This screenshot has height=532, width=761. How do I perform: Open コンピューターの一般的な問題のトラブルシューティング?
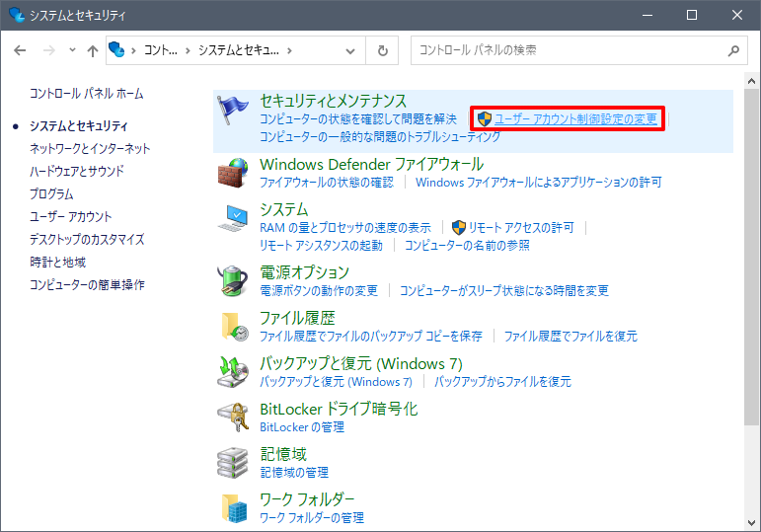380,136
